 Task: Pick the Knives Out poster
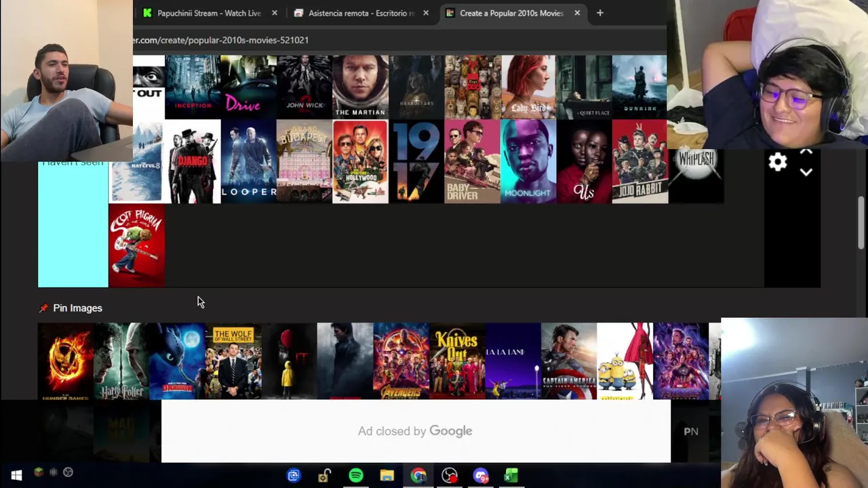coord(457,361)
